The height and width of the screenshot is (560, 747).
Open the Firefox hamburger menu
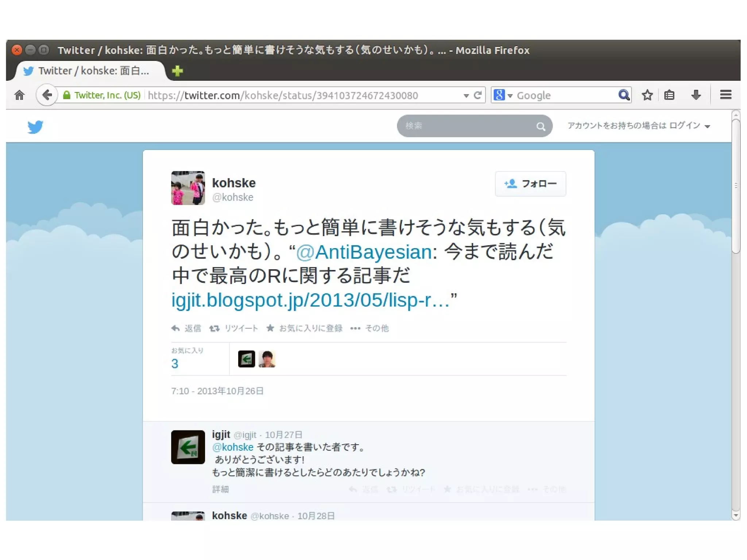[x=725, y=95]
